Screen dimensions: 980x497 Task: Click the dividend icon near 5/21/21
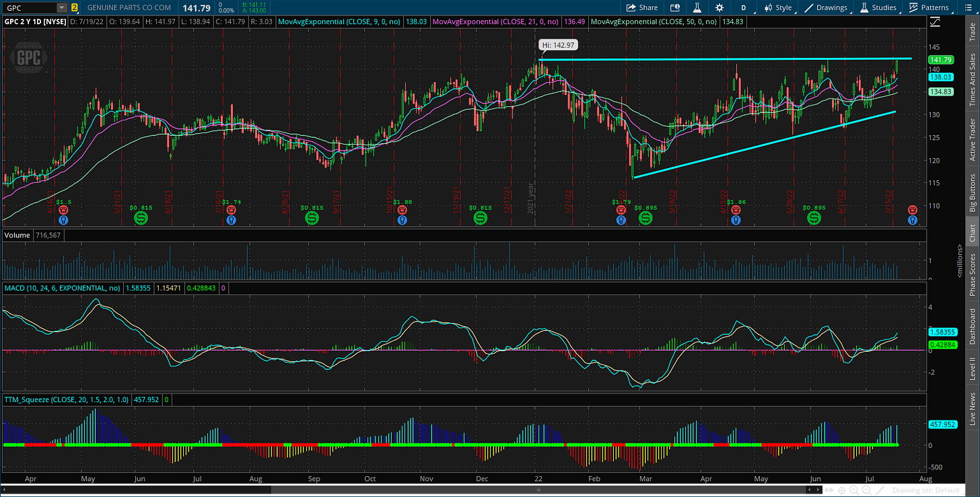[x=141, y=218]
